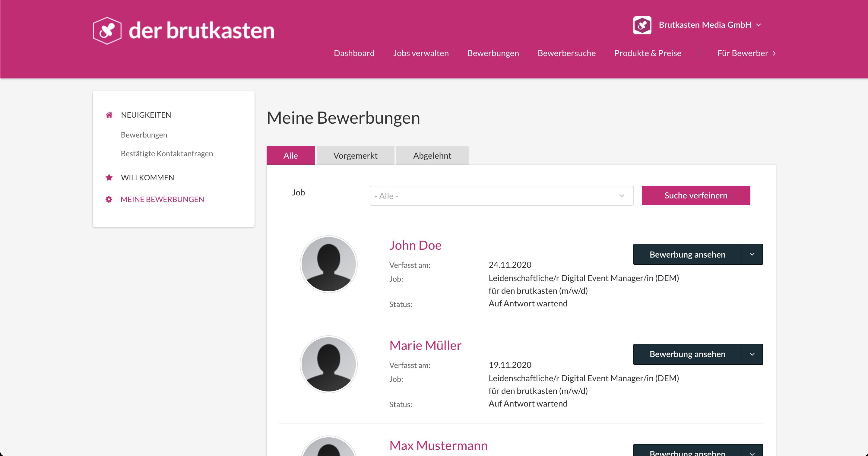868x456 pixels.
Task: Click the der brutkasten wordmark
Action: pyautogui.click(x=201, y=31)
